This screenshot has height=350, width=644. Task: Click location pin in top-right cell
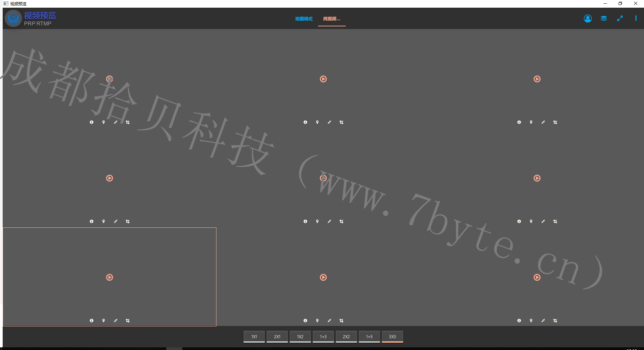(531, 122)
